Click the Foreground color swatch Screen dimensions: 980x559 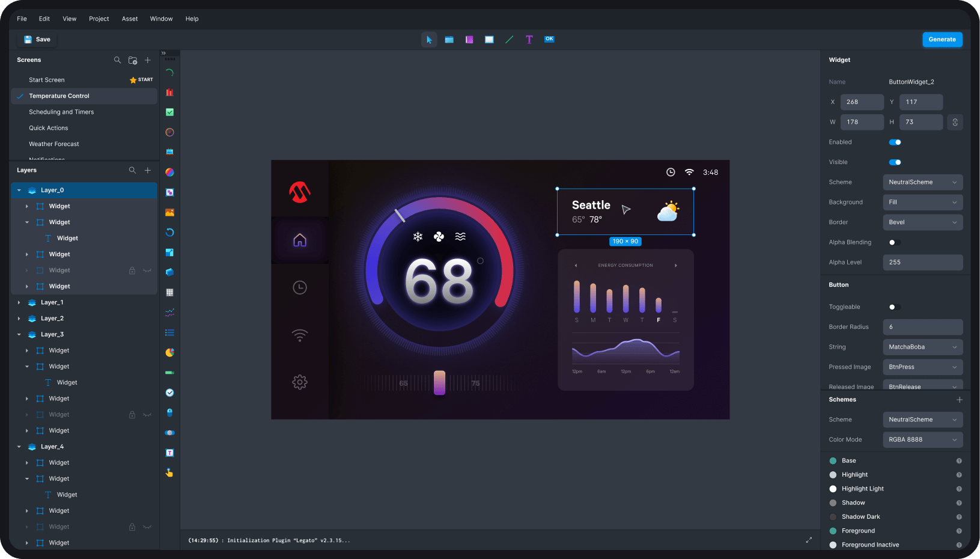click(x=833, y=531)
